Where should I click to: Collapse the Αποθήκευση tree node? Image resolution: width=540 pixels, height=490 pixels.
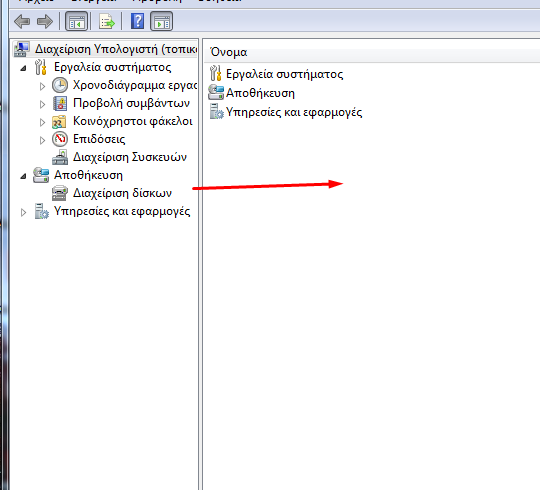click(23, 176)
